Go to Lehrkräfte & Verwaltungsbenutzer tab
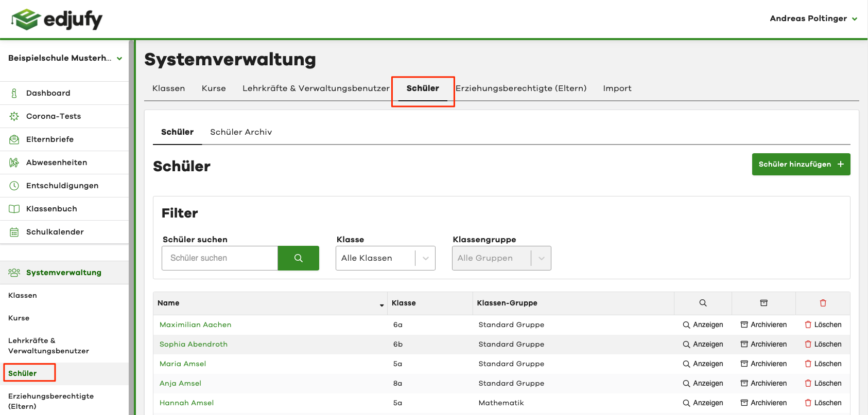This screenshot has width=868, height=415. tap(316, 88)
